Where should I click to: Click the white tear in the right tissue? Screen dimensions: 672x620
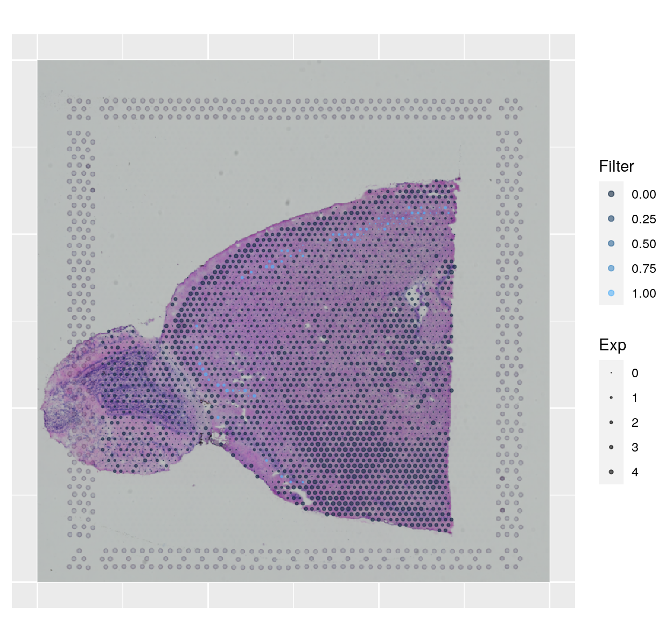[x=416, y=298]
